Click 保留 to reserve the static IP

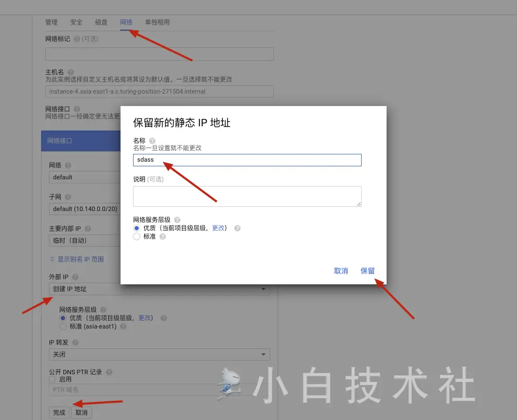(x=367, y=270)
